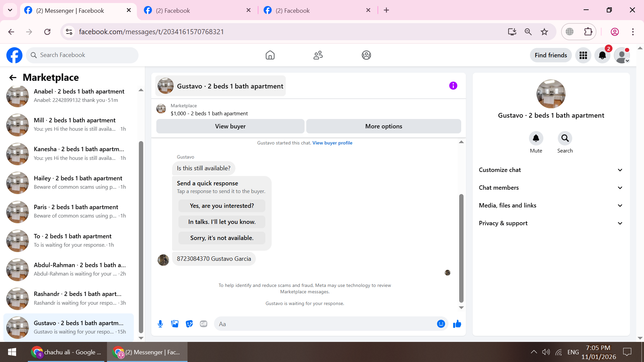Choose a GIF from the GIF icon
644x362 pixels.
pos(204,324)
